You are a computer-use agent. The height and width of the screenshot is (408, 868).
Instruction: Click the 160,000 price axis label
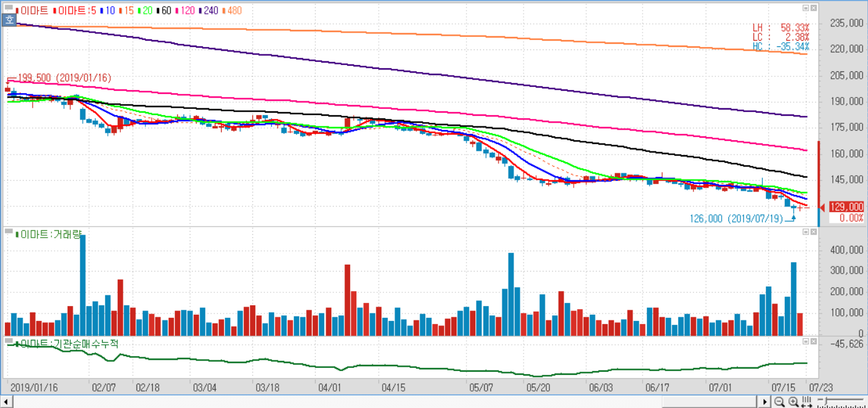pyautogui.click(x=845, y=153)
